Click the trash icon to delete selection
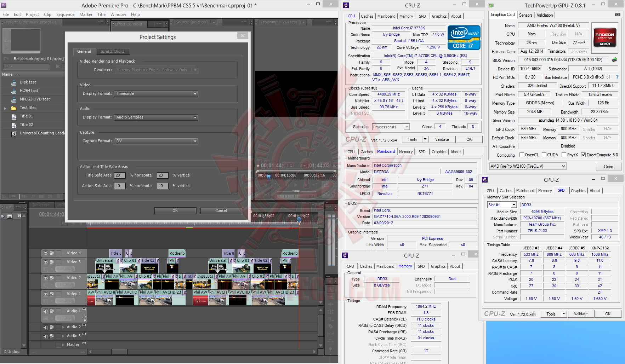This screenshot has width=625, height=364. [x=58, y=197]
